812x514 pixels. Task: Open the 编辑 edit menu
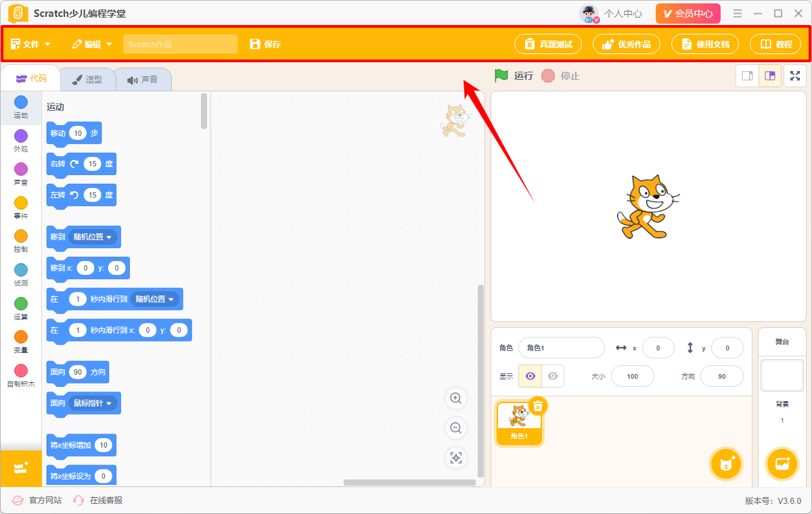tap(93, 44)
